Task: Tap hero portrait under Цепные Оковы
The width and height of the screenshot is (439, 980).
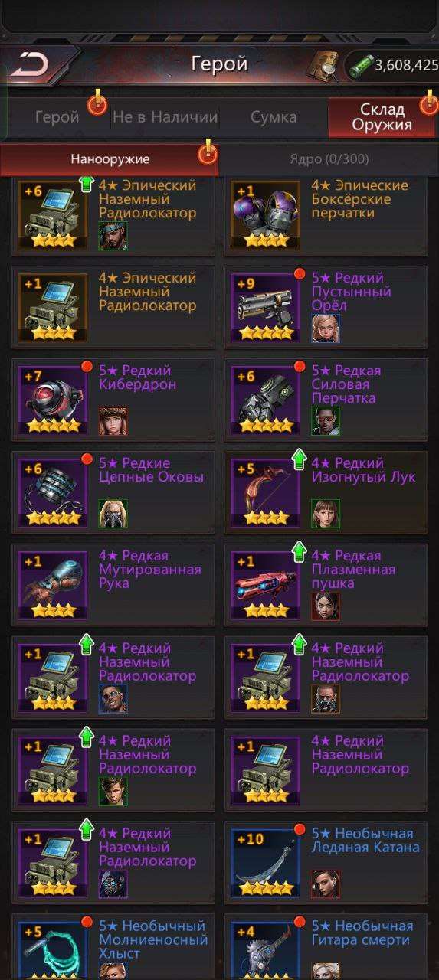Action: [x=113, y=513]
